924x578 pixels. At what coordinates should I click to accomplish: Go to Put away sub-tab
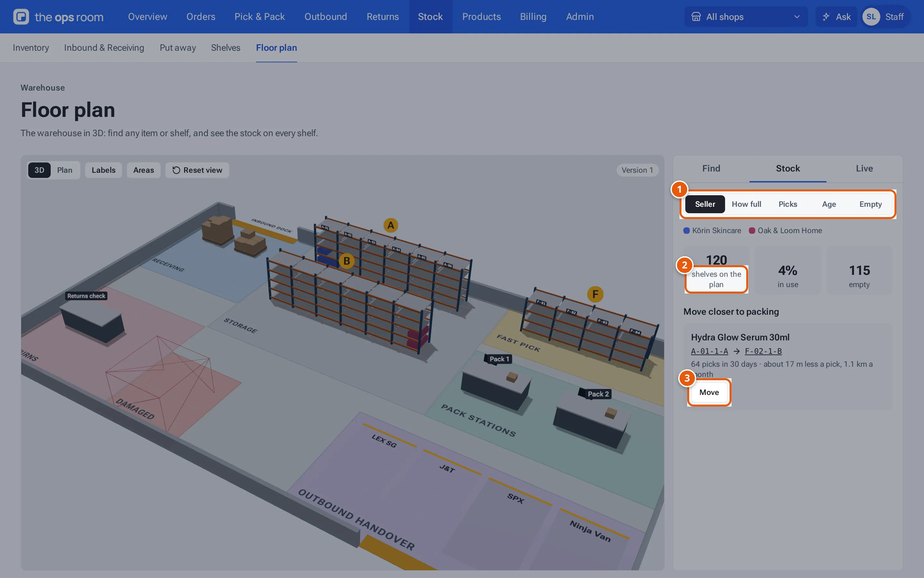pyautogui.click(x=177, y=48)
